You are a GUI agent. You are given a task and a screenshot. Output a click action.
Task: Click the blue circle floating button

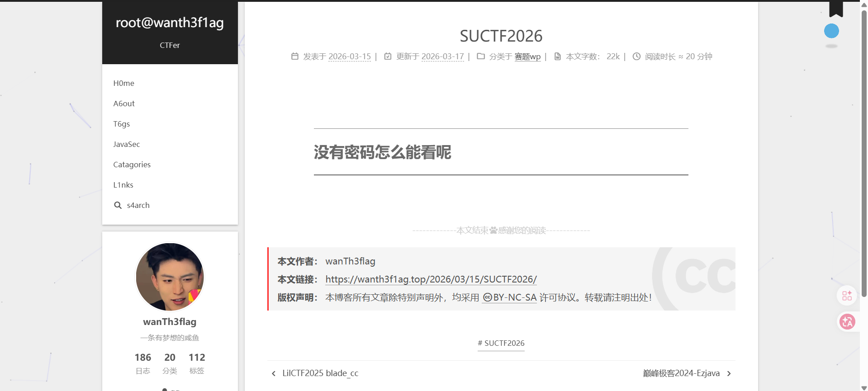pos(831,31)
